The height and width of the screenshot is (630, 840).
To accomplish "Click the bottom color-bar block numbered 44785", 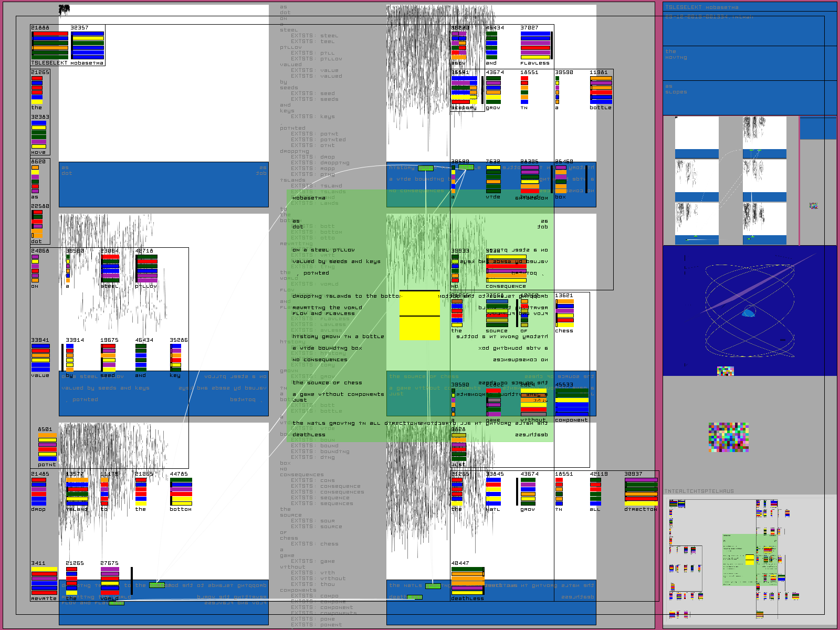I will coord(181,491).
